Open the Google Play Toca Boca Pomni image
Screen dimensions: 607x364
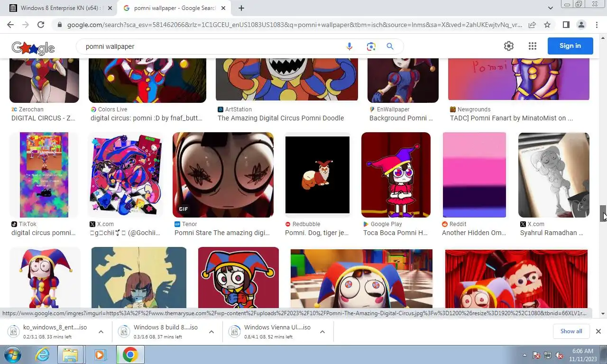tap(396, 175)
